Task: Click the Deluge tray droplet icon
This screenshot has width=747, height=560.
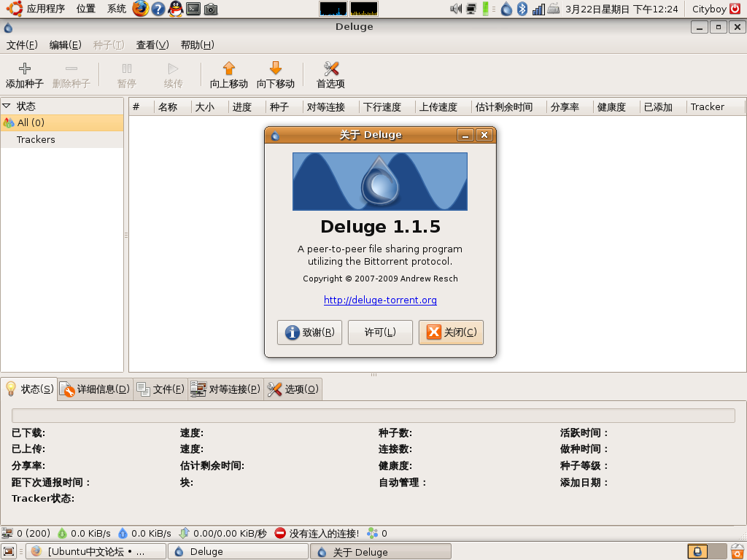Action: (506, 9)
